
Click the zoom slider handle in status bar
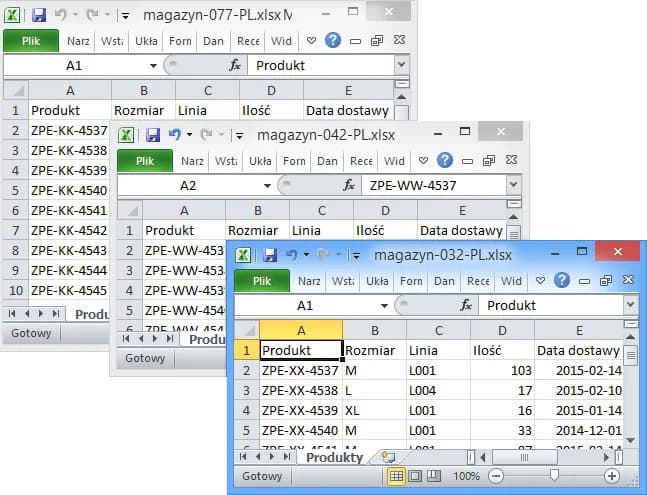tap(554, 477)
